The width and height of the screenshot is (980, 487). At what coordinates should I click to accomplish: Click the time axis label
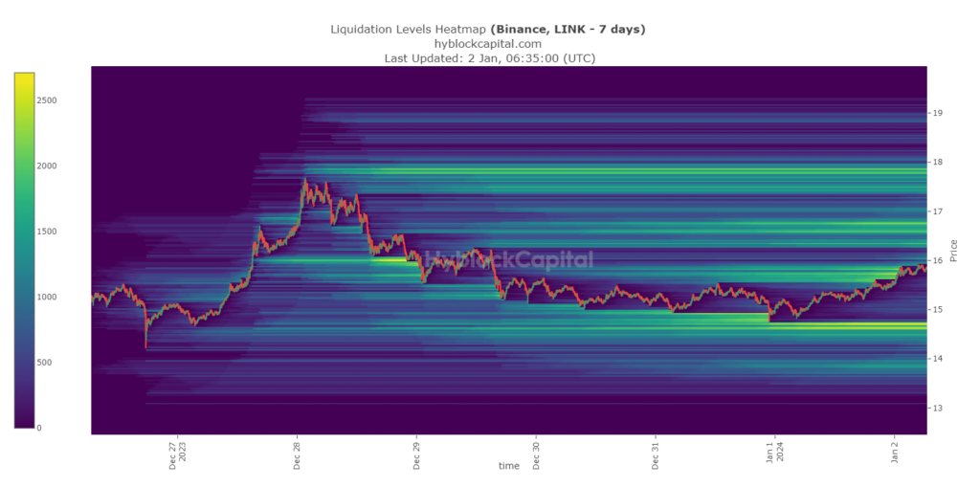click(508, 466)
